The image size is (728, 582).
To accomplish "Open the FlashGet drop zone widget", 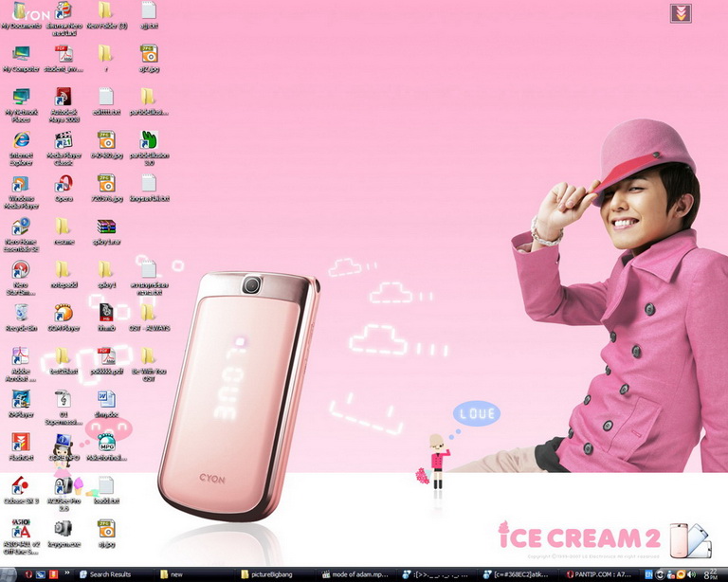I will [682, 13].
